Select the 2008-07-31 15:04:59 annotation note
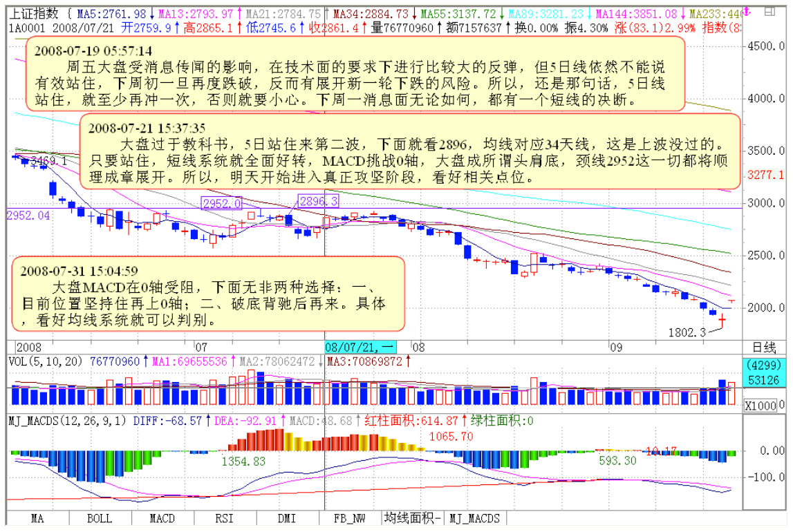 (208, 294)
